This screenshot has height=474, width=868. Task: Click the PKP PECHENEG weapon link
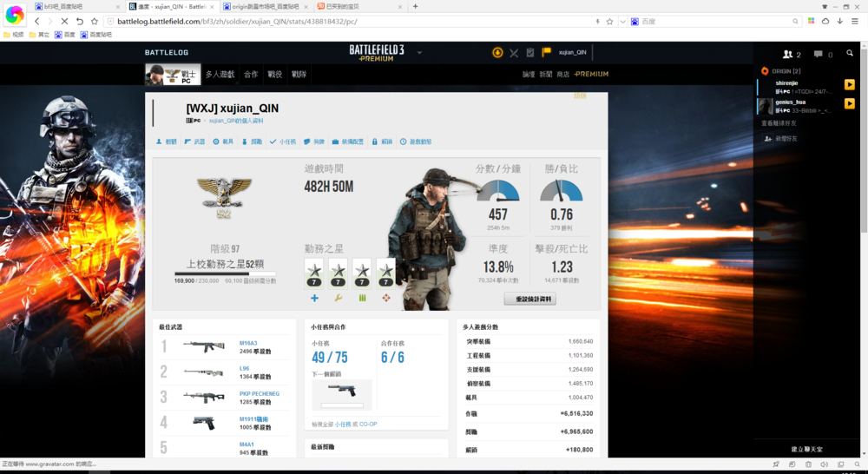(260, 394)
